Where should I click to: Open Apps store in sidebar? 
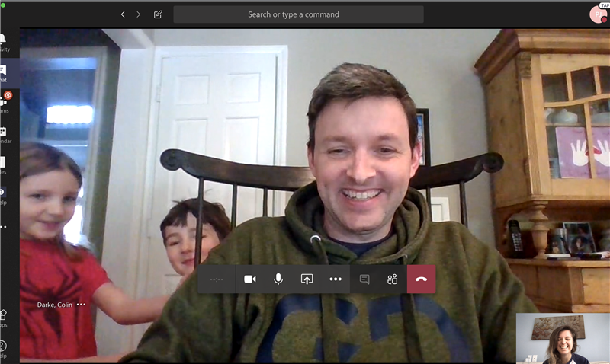tap(3, 317)
